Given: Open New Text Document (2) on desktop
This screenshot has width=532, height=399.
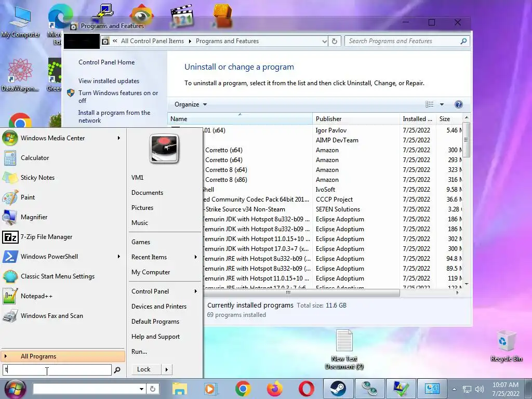Looking at the screenshot, I should pos(344,350).
